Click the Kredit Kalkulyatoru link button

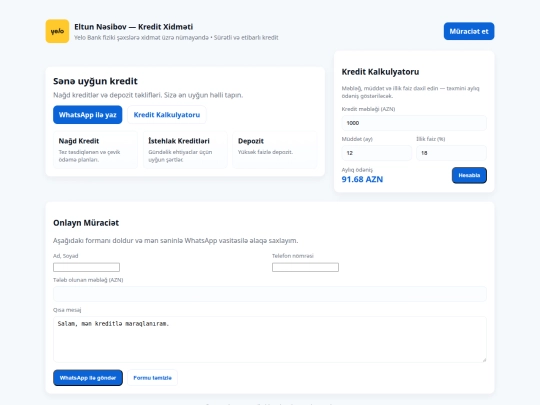point(167,115)
